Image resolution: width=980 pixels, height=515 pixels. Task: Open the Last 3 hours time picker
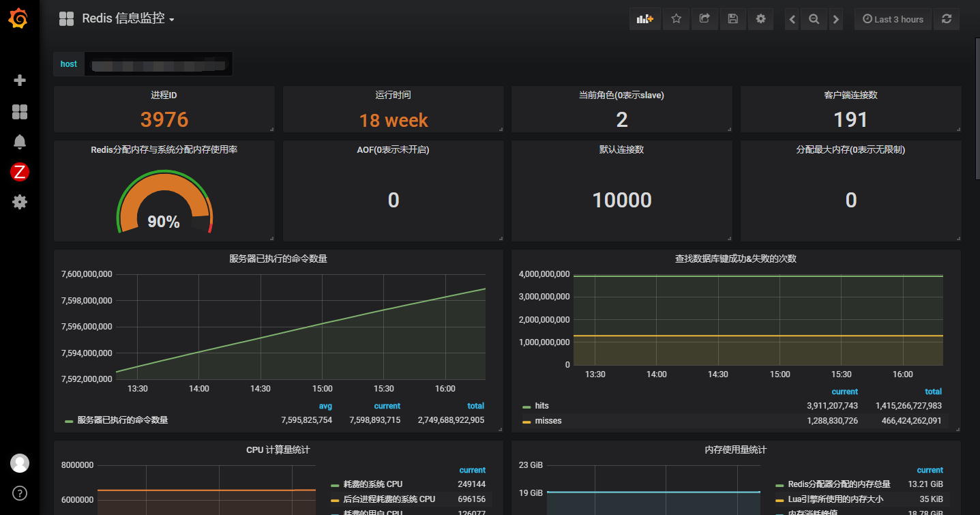point(893,19)
